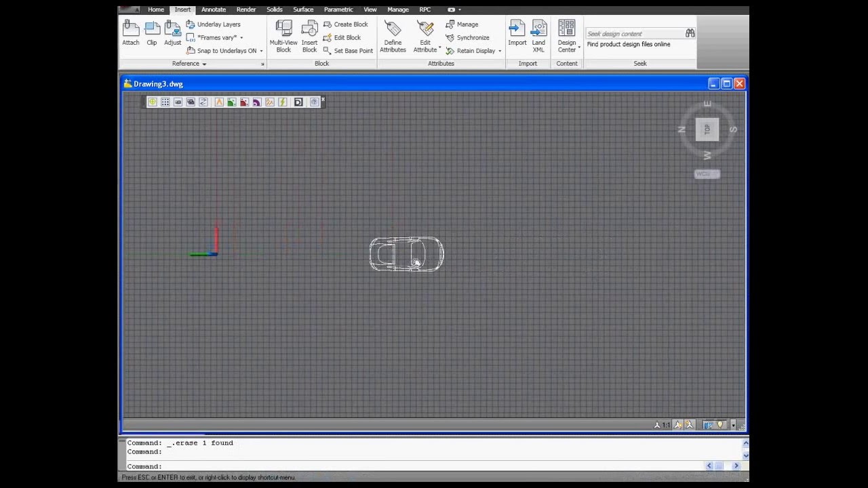Open the WCS dropdown under the ViewCube
The height and width of the screenshot is (488, 868).
[707, 174]
